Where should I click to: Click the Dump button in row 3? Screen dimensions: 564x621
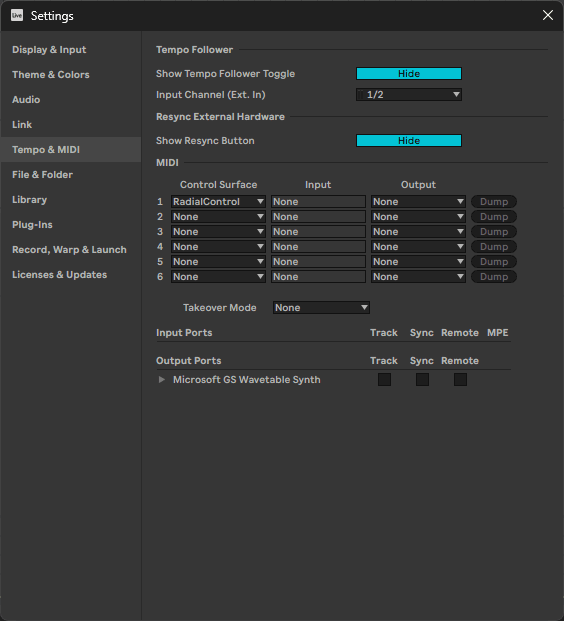(494, 232)
